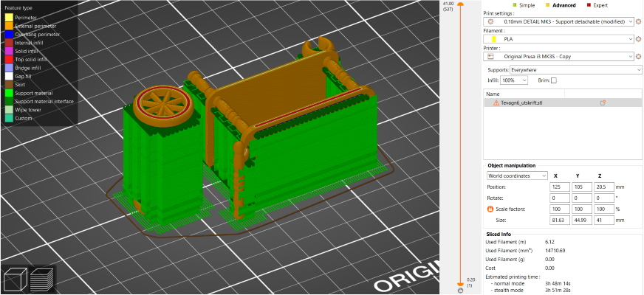The width and height of the screenshot is (644, 295).
Task: Click the layer slider lock icon at bottom
Action: tap(460, 291)
